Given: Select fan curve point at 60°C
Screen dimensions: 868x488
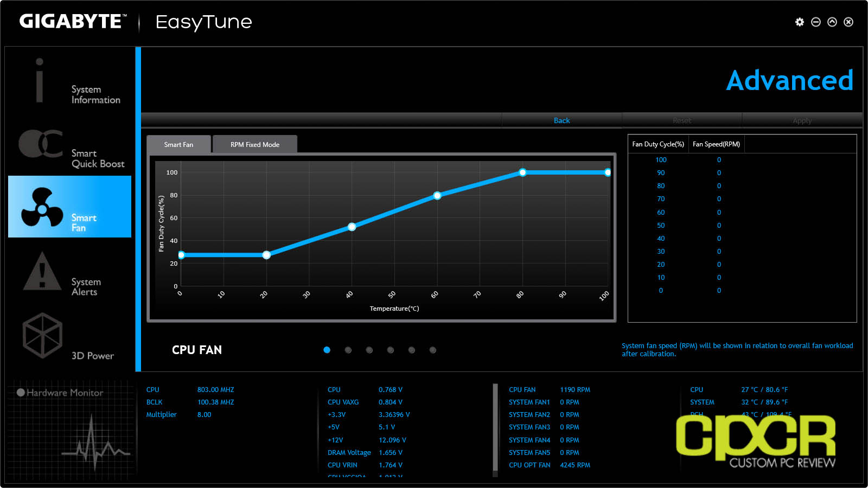Looking at the screenshot, I should pos(437,196).
